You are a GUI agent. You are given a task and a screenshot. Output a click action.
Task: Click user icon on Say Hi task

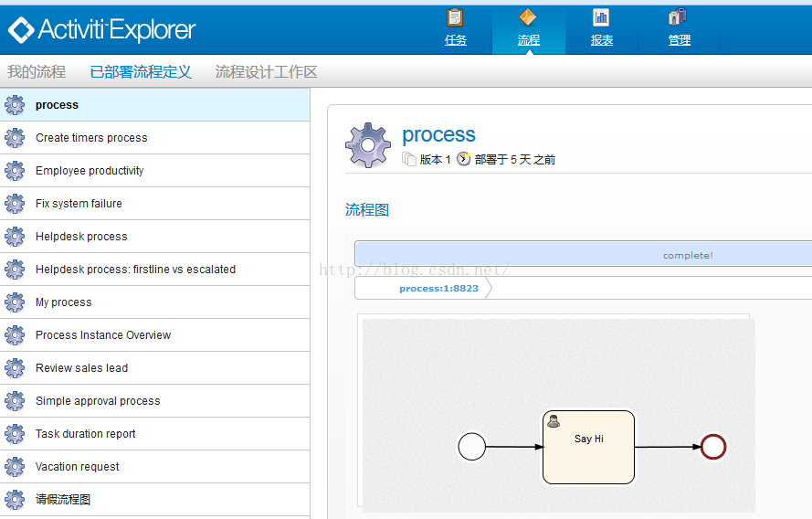pos(554,421)
